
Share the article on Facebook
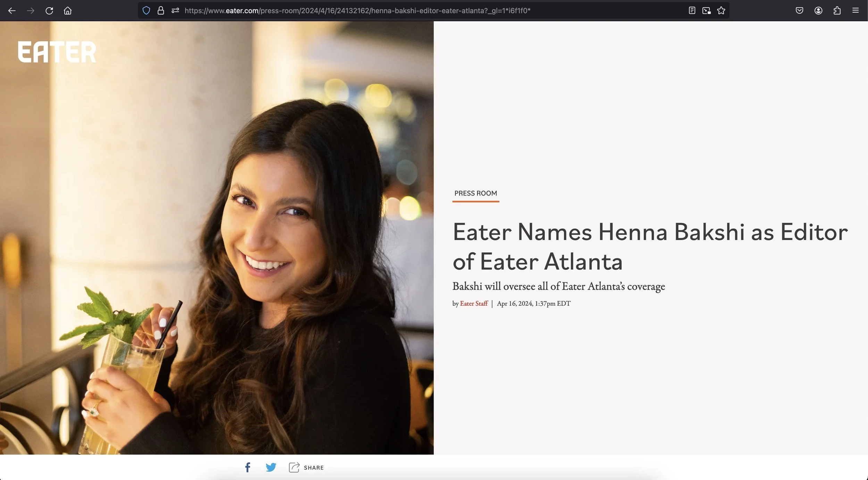tap(248, 467)
